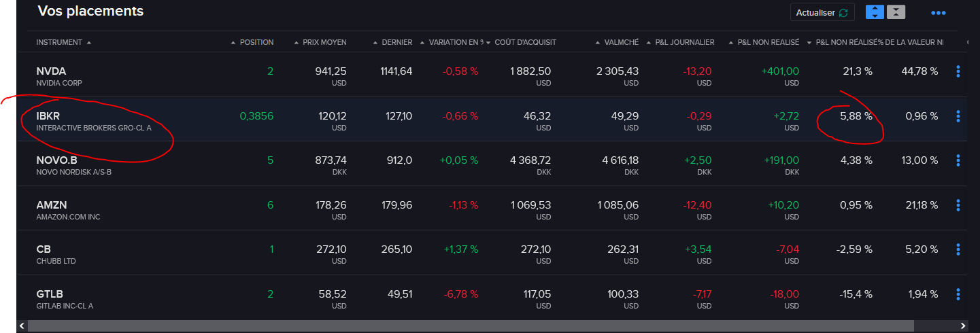Sort by the PRIX MOYEN column header

click(x=320, y=42)
